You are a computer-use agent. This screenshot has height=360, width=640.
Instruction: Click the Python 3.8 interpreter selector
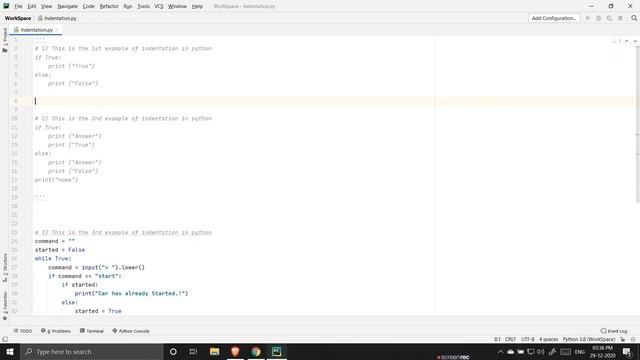click(589, 339)
